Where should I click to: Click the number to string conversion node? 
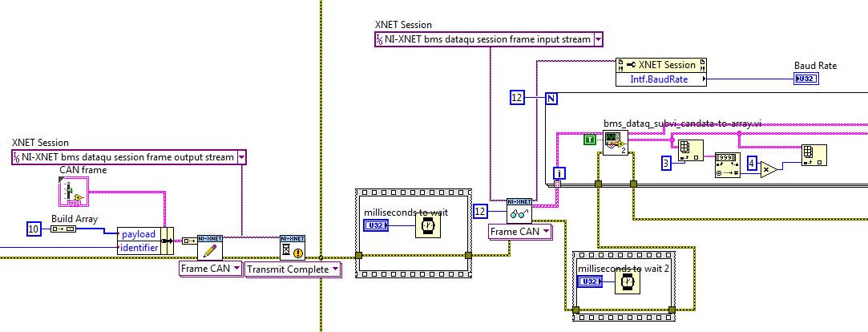pyautogui.click(x=728, y=164)
